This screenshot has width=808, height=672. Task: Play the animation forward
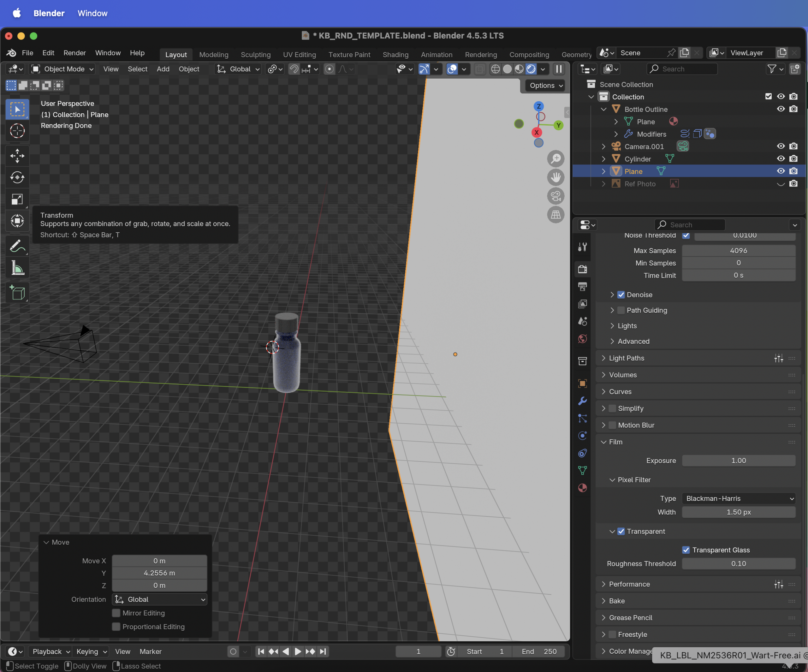[298, 651]
